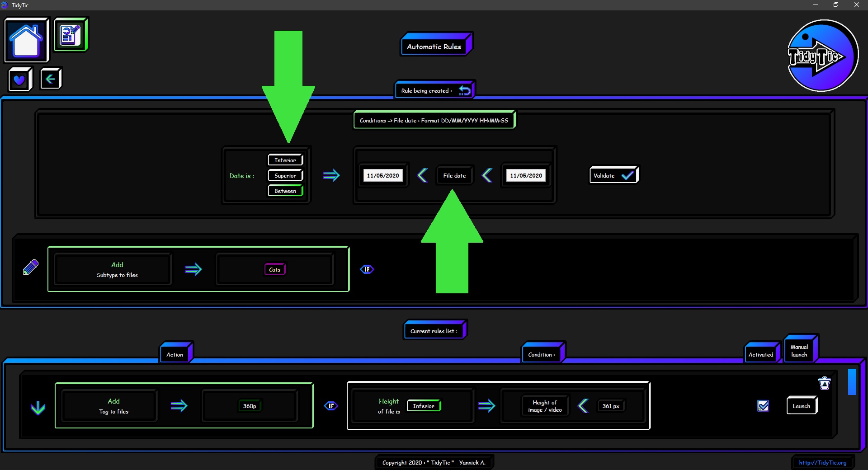The height and width of the screenshot is (470, 868).
Task: Delete the rule with the trash icon
Action: point(825,383)
